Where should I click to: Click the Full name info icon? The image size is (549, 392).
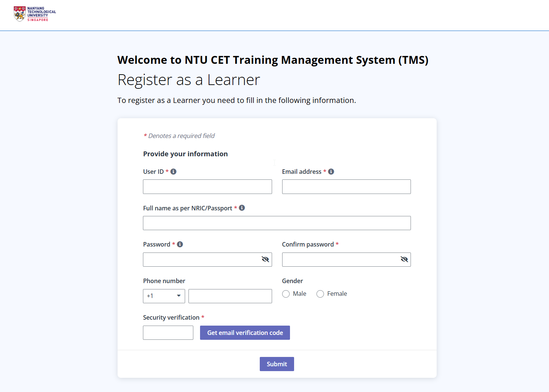click(242, 207)
